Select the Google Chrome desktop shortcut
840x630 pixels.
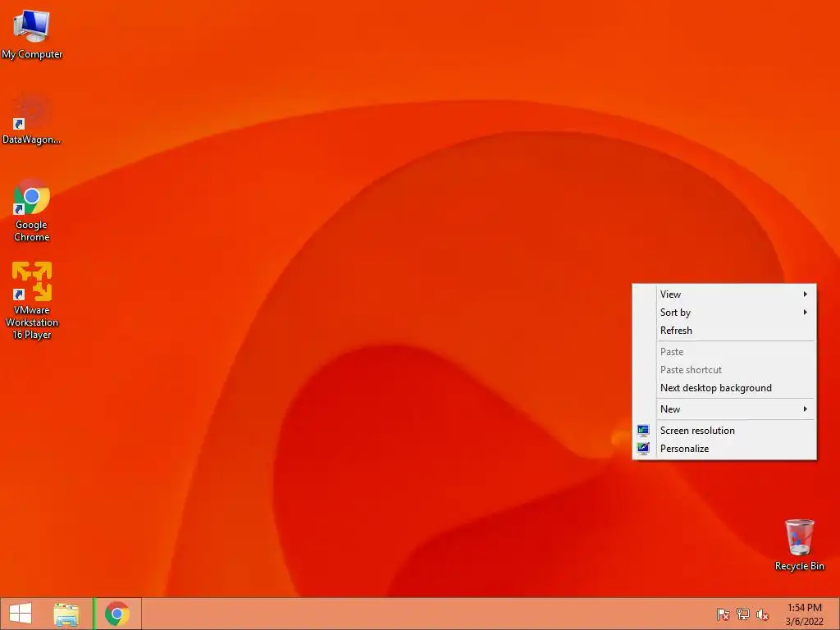(x=32, y=210)
